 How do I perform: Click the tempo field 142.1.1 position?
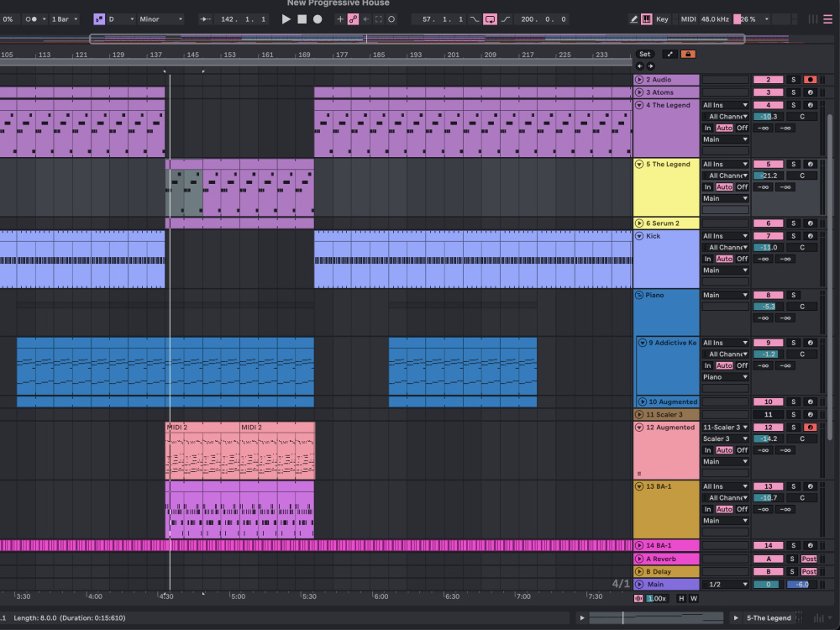(243, 19)
